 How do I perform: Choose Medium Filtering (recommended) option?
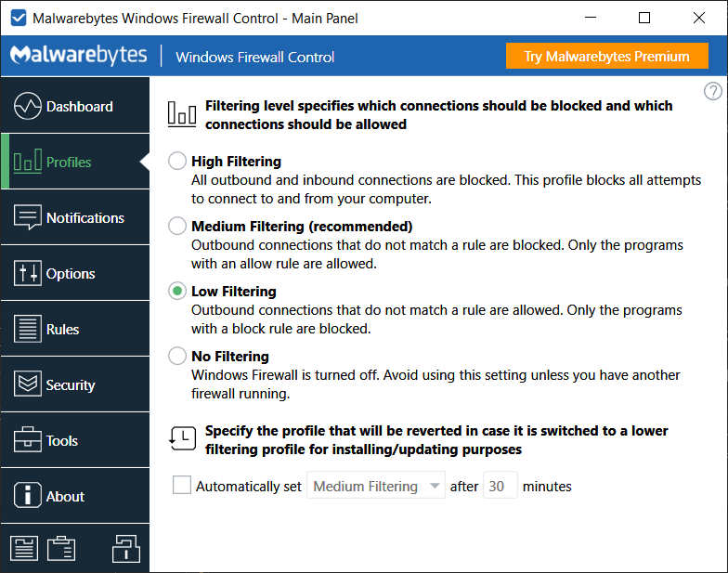coord(177,226)
